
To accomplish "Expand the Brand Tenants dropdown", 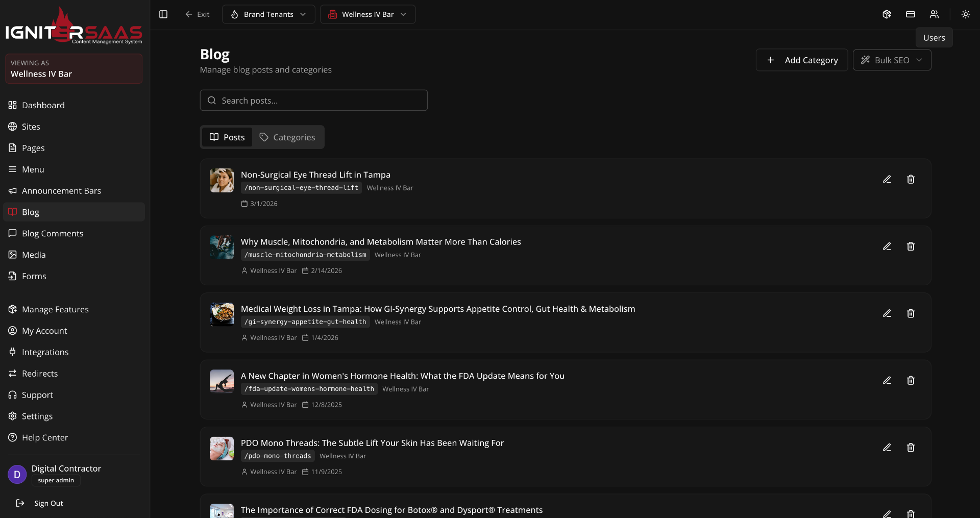I will point(268,14).
